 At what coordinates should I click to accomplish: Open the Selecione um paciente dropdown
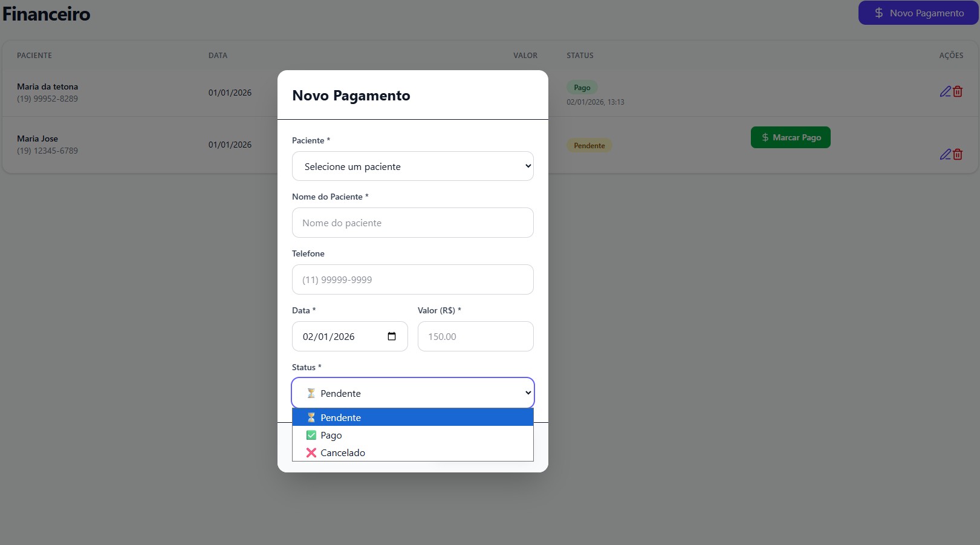tap(412, 166)
